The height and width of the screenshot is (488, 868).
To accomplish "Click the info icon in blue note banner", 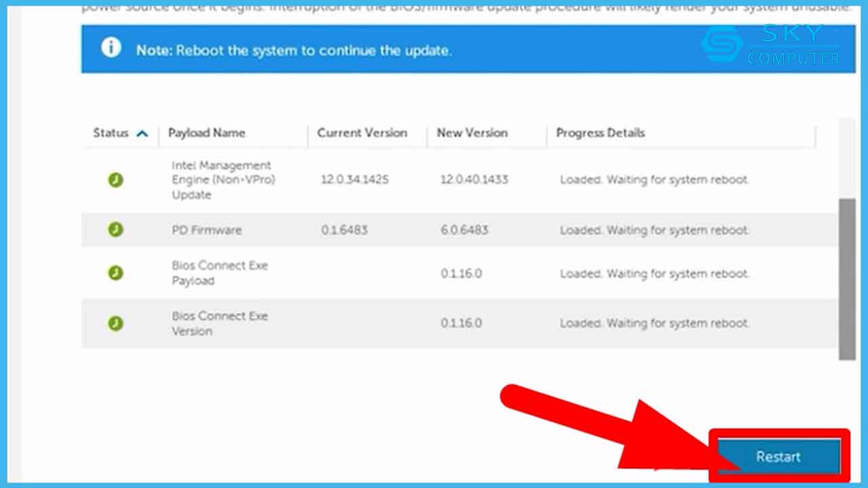I will tap(111, 47).
